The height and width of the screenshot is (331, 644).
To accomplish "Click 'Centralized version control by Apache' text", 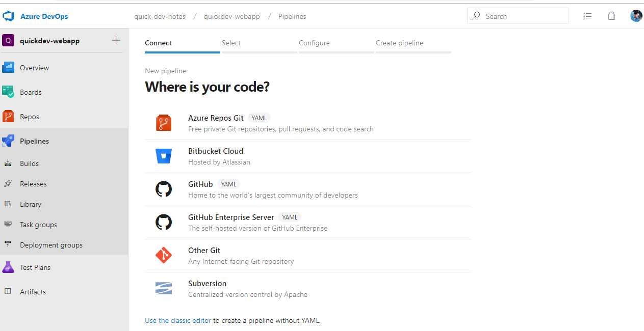I will pos(248,294).
